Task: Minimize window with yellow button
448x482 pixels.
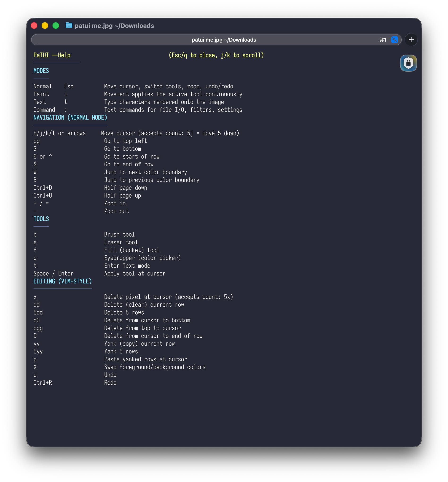Action: click(45, 26)
